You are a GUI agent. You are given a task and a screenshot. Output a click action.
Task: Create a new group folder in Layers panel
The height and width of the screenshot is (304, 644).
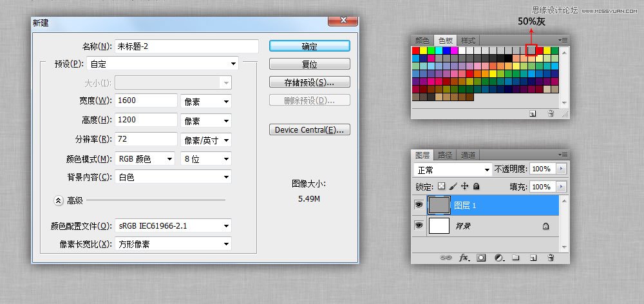pyautogui.click(x=516, y=258)
